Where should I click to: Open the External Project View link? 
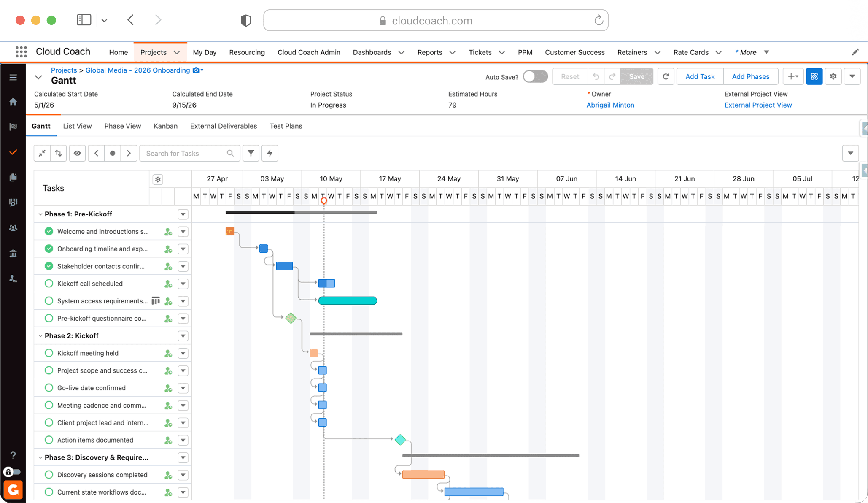(x=758, y=105)
